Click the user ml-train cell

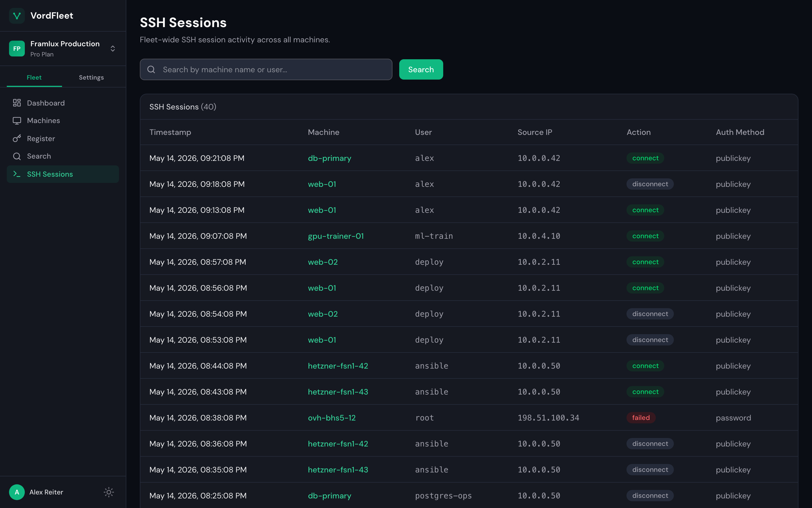434,236
